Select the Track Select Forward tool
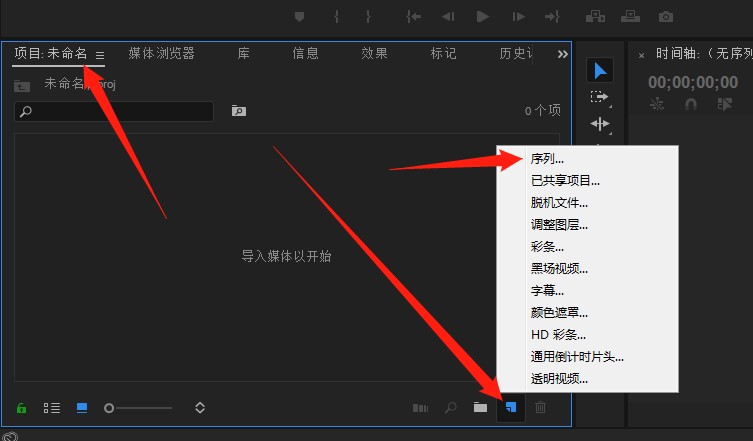 pyautogui.click(x=599, y=98)
